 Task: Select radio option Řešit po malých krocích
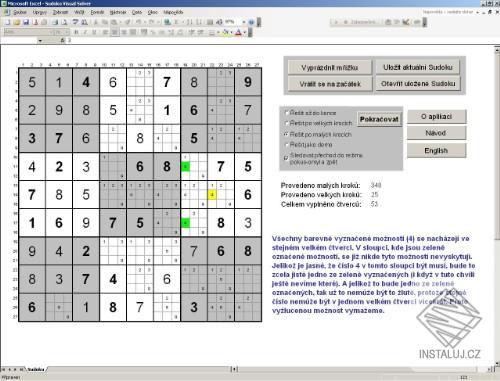(x=286, y=134)
